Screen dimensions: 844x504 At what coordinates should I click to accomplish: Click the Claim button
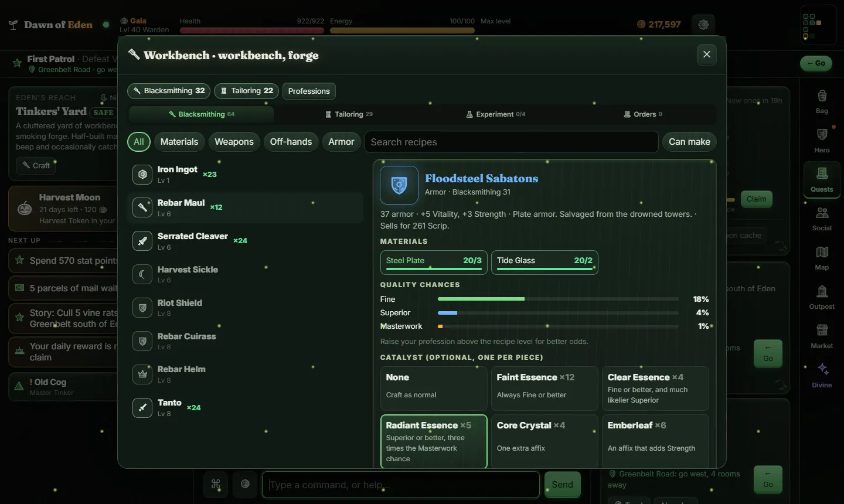pos(757,199)
